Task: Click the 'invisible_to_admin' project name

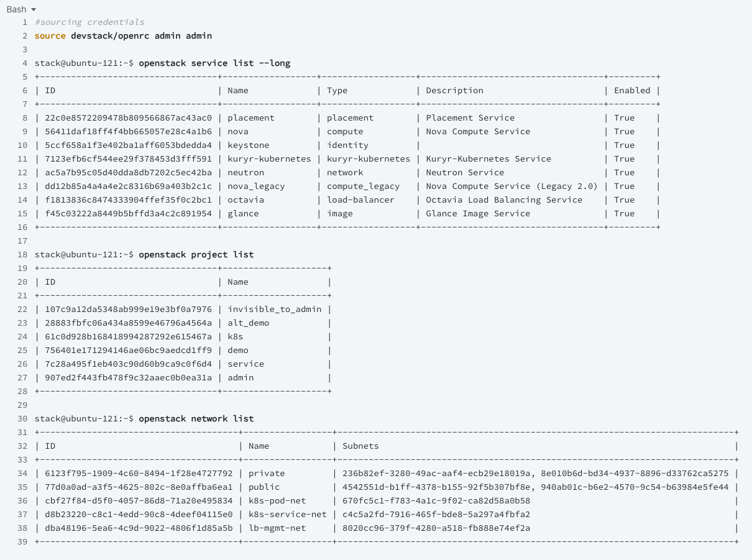Action: [x=274, y=310]
